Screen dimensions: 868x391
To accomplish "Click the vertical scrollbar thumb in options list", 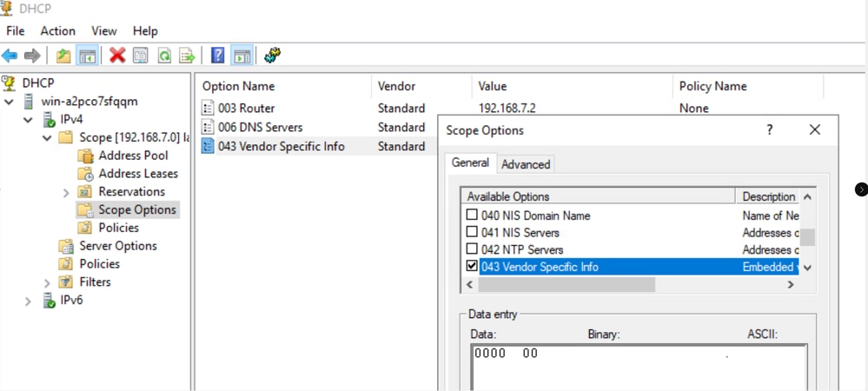I will [x=808, y=237].
